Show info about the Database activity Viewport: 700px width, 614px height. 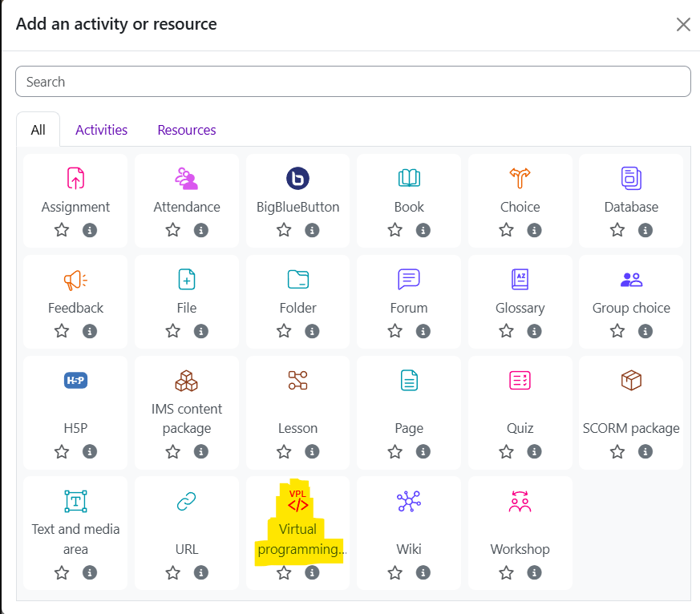pos(645,230)
